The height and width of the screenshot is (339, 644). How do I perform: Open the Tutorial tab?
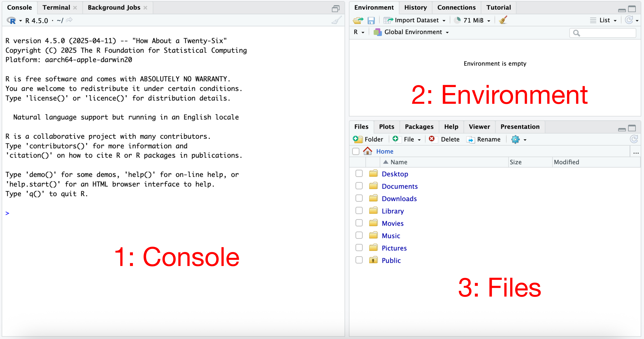point(498,8)
